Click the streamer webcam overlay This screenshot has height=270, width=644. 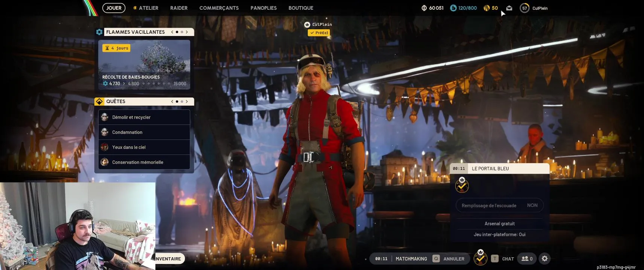pos(78,226)
